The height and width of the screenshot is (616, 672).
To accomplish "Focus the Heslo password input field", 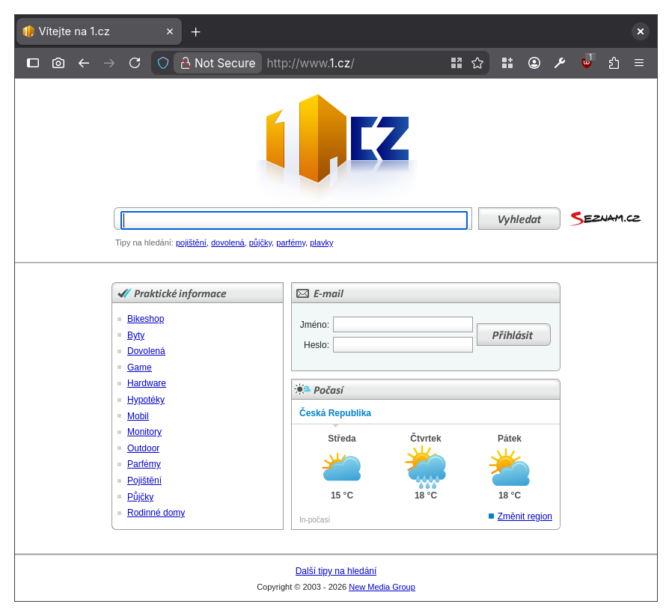I will coord(403,344).
